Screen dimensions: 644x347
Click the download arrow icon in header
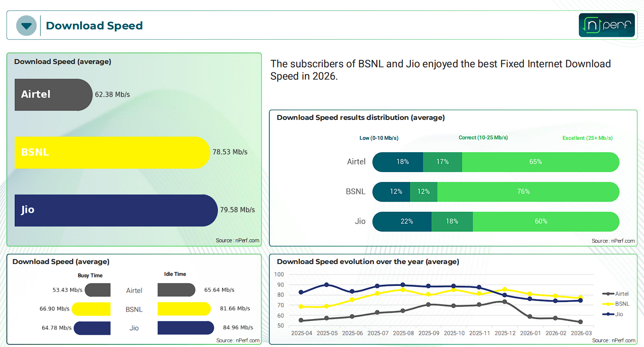[x=26, y=26]
